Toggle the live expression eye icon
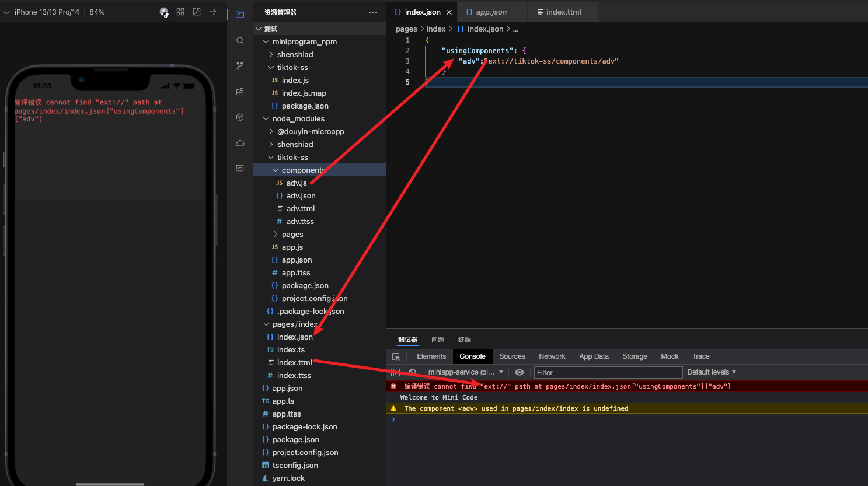The image size is (868, 486). [520, 372]
